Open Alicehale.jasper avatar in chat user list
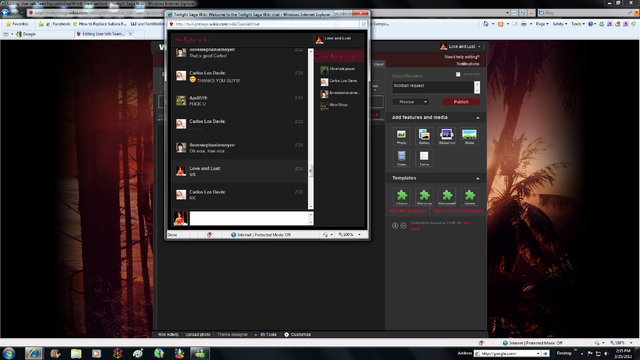Viewport: 640px width, 360px height. [x=324, y=70]
